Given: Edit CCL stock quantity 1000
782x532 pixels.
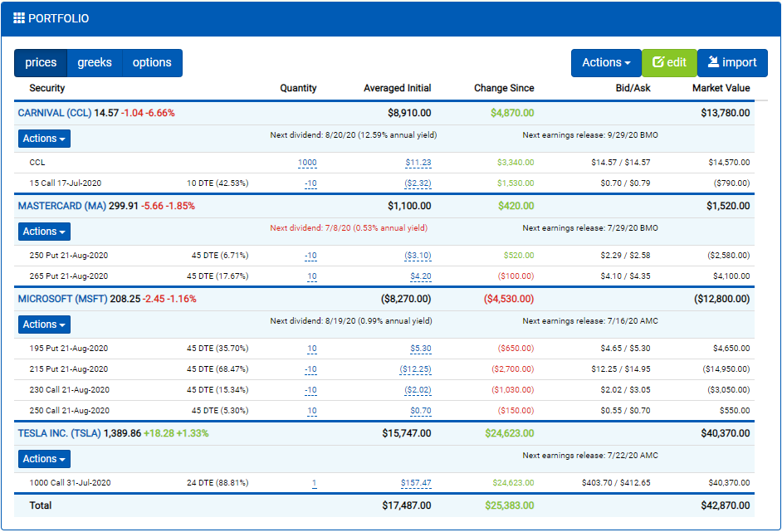Looking at the screenshot, I should tap(307, 163).
